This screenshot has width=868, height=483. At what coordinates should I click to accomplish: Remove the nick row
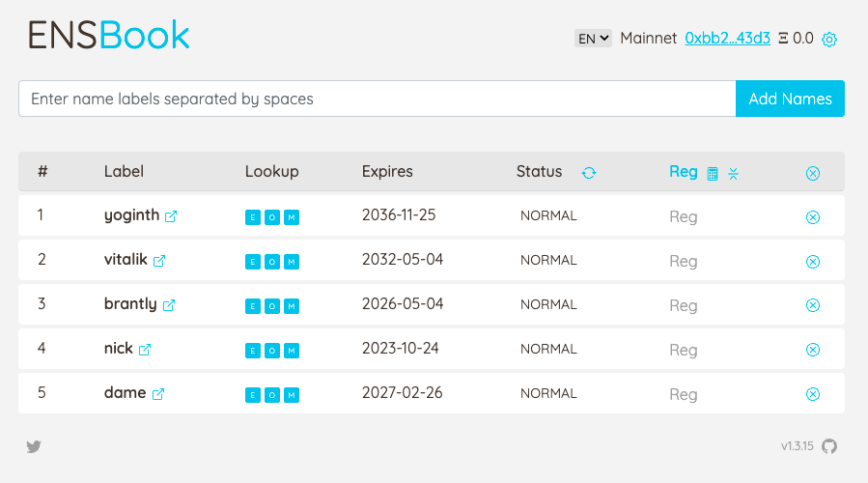813,350
